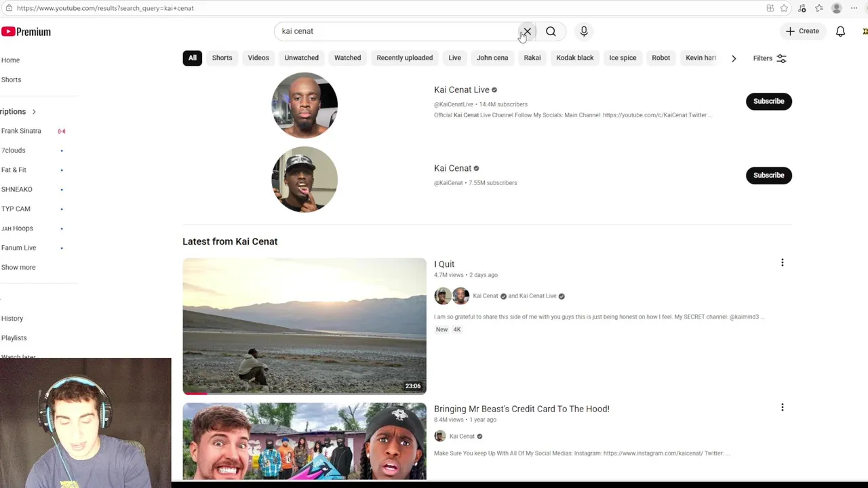Select the Robot filter chip
The image size is (868, 488).
click(661, 58)
